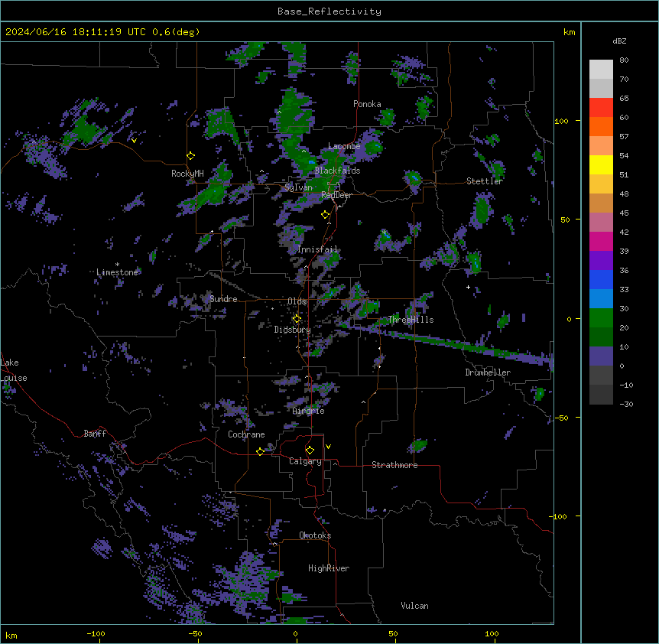Select the yellow 54-51 dBZ color swatch
The image size is (659, 644).
click(601, 164)
